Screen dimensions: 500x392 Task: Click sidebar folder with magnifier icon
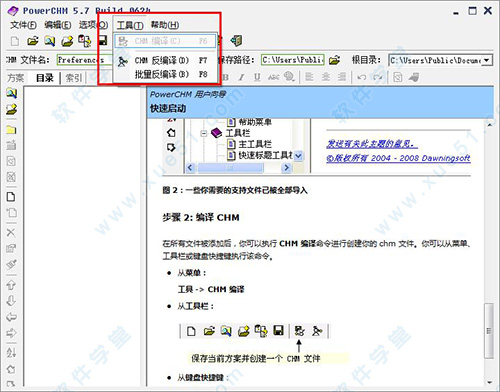pyautogui.click(x=11, y=93)
